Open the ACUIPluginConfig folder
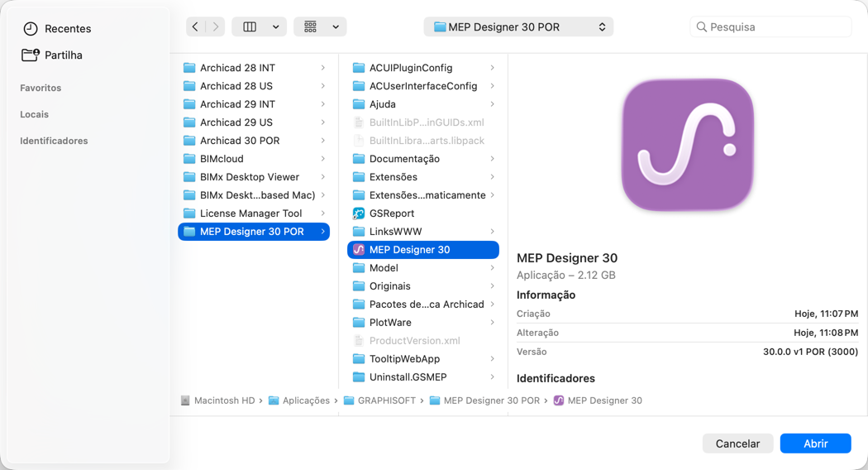868x470 pixels. click(x=423, y=68)
